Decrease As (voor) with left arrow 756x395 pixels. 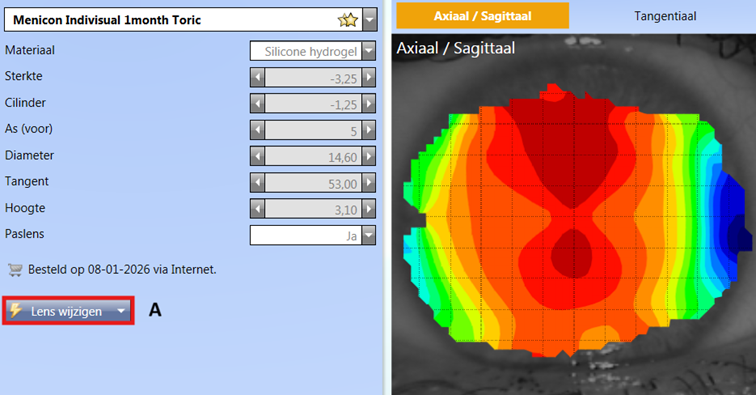(x=257, y=130)
